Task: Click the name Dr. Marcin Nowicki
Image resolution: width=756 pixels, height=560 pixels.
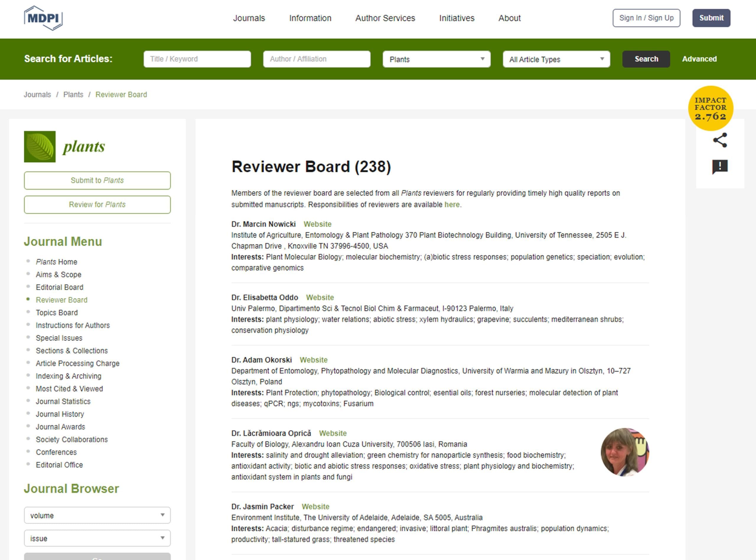Action: [x=263, y=224]
